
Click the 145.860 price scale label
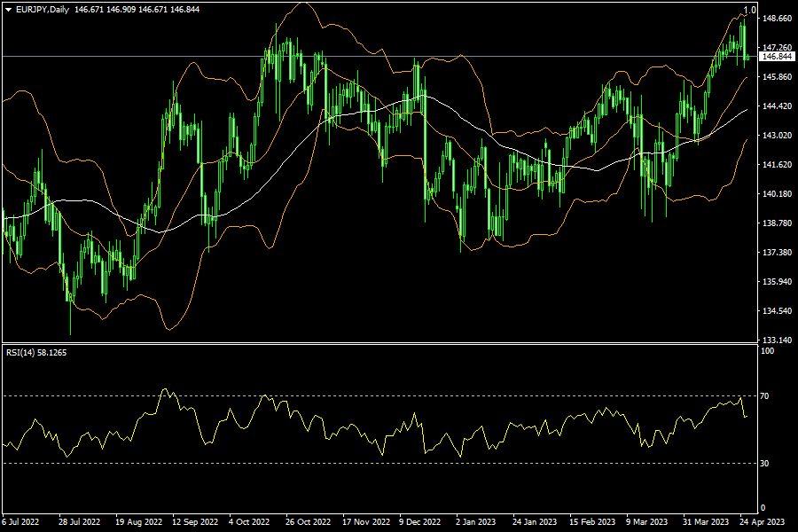tap(777, 77)
